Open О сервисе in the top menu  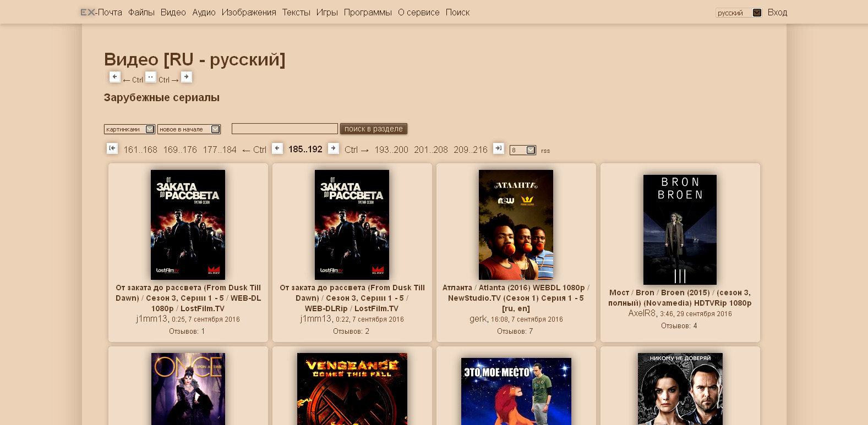419,12
